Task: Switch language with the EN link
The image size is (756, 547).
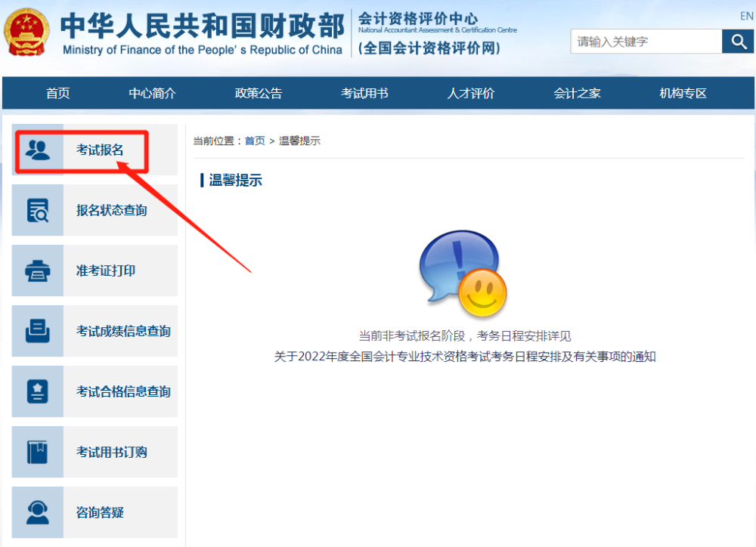Action: pyautogui.click(x=746, y=16)
